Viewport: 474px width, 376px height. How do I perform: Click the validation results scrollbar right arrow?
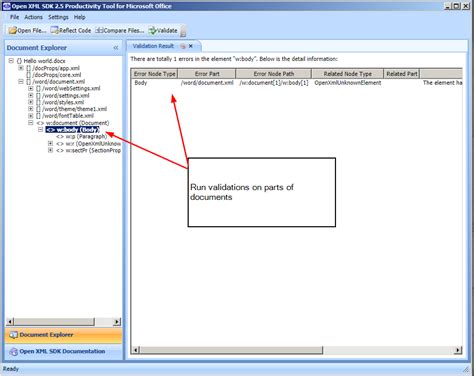click(x=458, y=350)
